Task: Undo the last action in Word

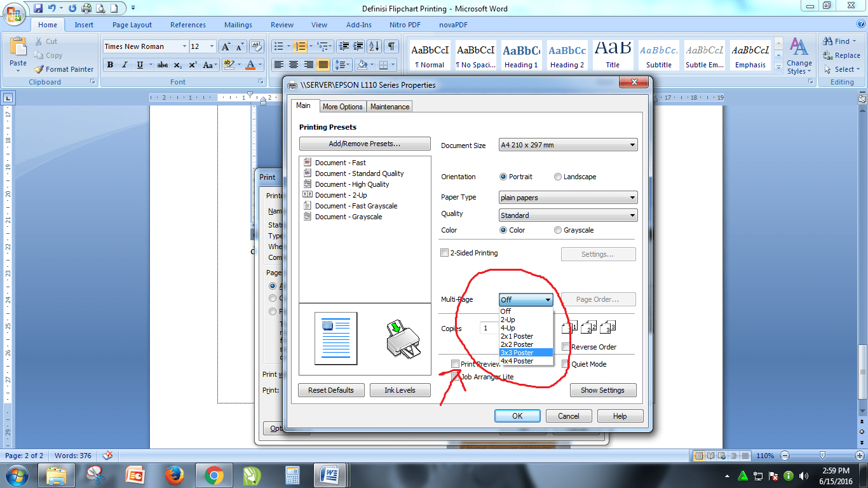Action: 52,8
